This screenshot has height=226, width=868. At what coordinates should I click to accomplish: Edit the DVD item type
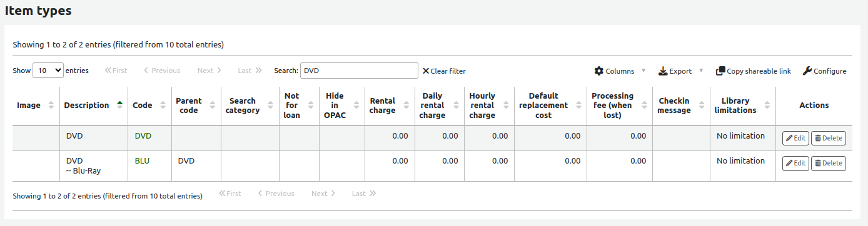pyautogui.click(x=795, y=138)
